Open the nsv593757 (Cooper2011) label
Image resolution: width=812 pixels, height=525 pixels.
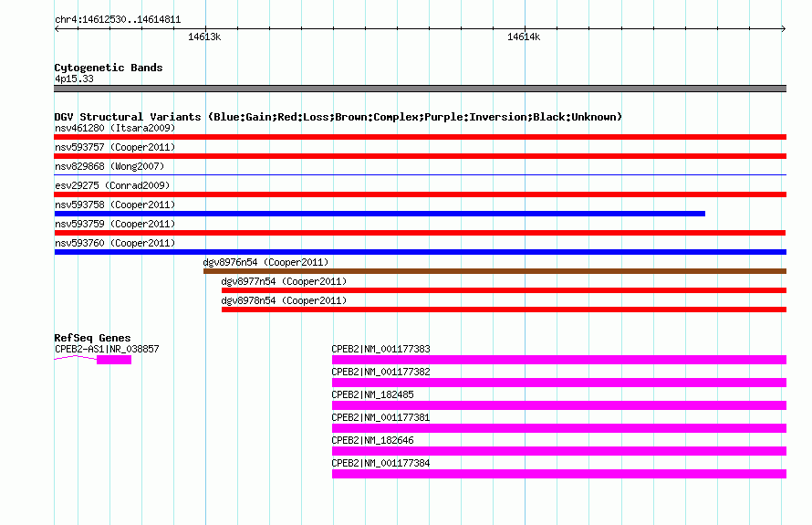point(115,147)
